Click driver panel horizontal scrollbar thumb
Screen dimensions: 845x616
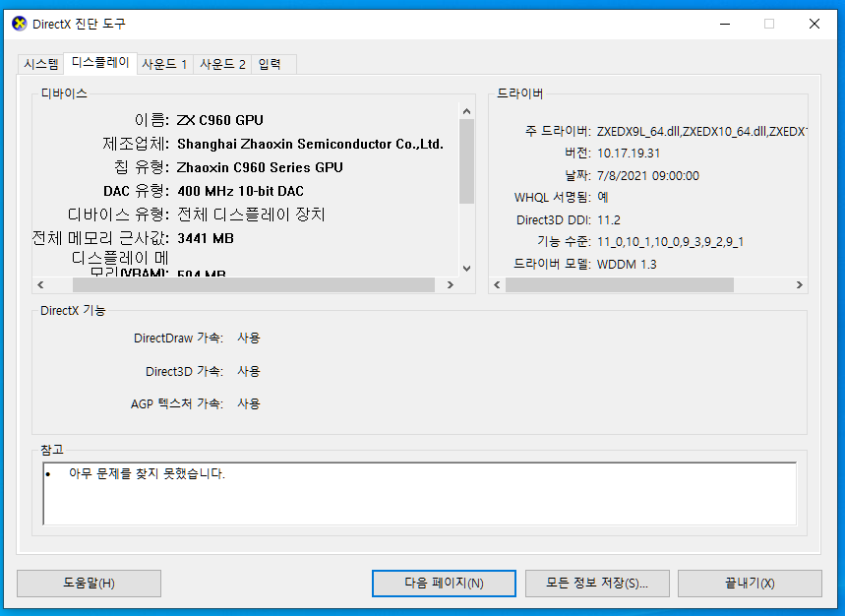pos(620,284)
